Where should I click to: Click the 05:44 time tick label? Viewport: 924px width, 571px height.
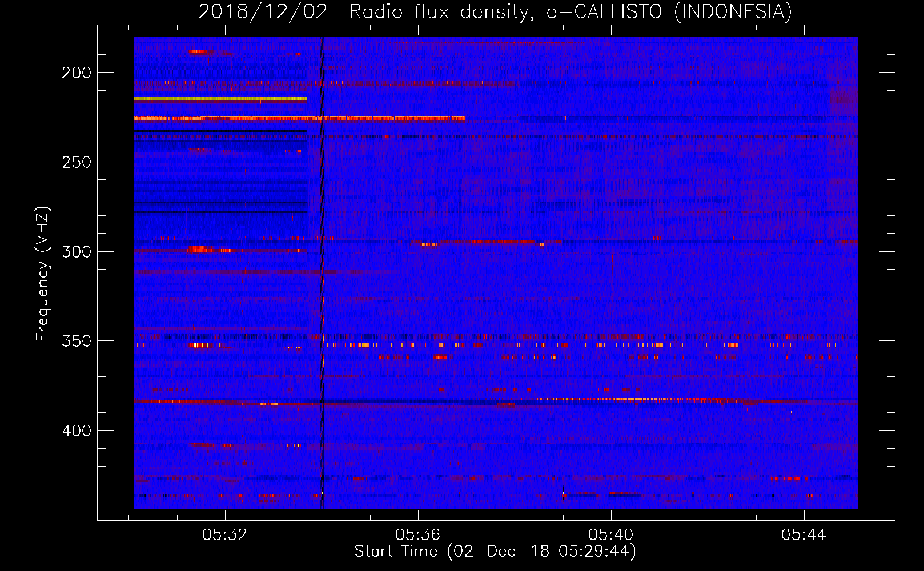(804, 535)
